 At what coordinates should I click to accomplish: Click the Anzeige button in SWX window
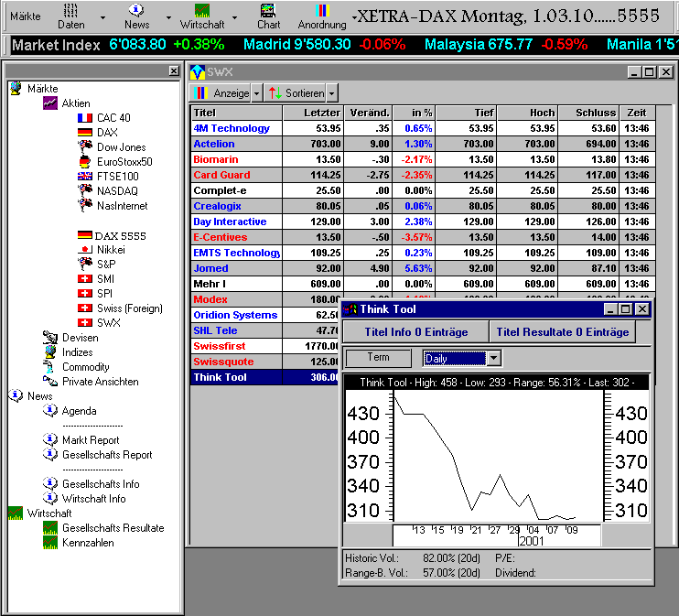(221, 93)
